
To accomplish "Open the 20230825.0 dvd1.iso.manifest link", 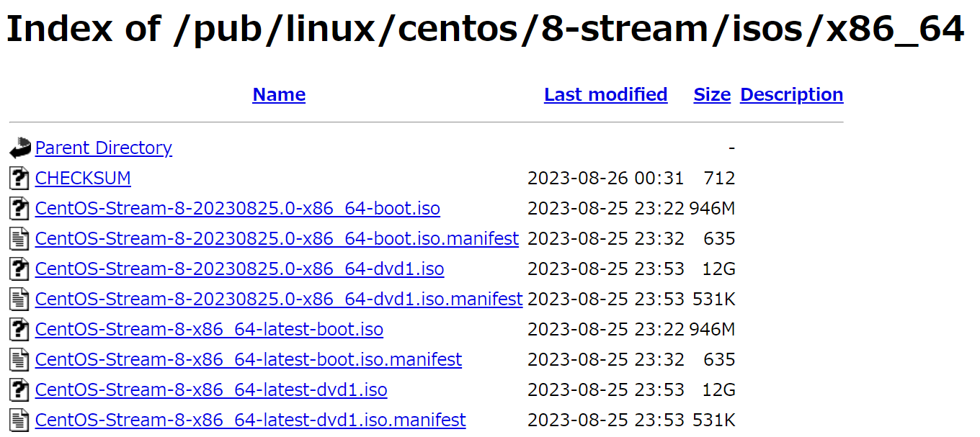I will tap(278, 299).
